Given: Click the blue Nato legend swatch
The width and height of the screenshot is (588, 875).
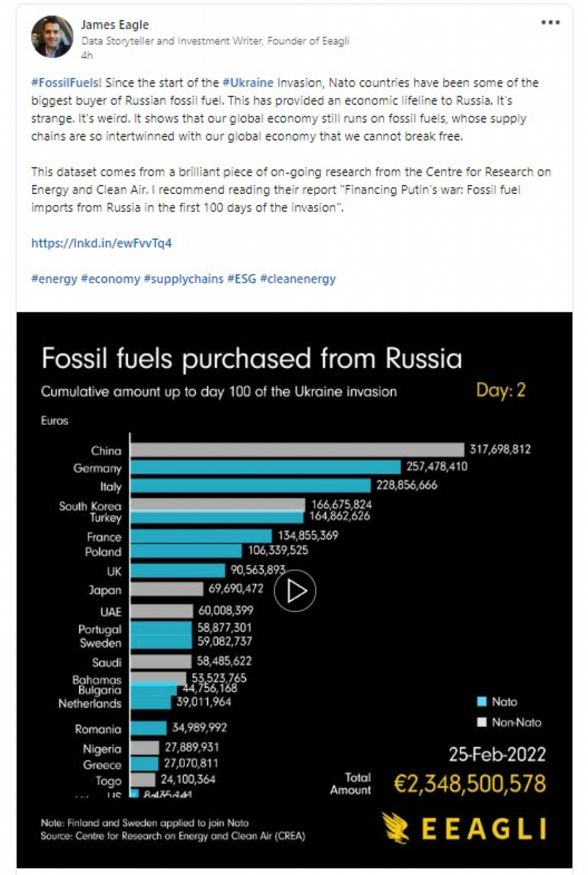Looking at the screenshot, I should pos(482,702).
